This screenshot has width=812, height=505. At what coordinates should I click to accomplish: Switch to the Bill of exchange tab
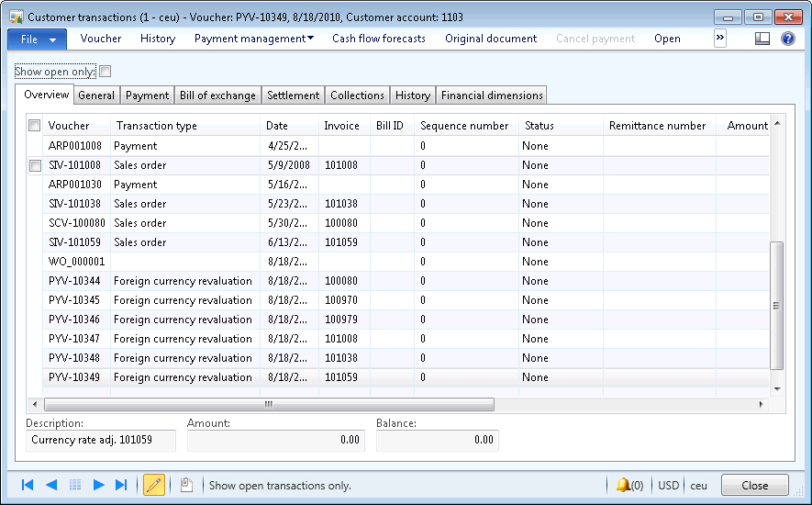[218, 95]
